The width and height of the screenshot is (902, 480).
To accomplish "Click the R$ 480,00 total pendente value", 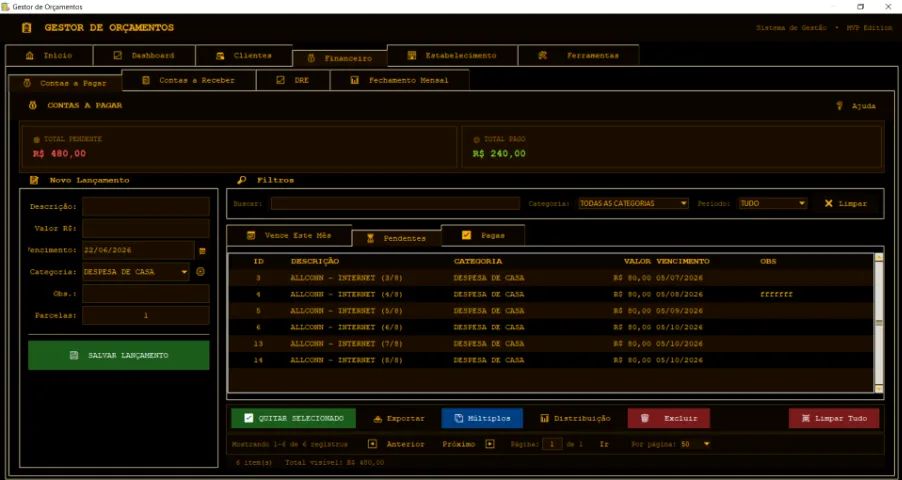I will (x=60, y=154).
